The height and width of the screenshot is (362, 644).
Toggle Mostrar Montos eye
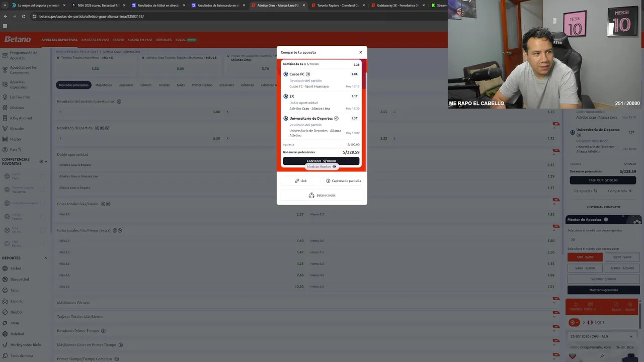pyautogui.click(x=334, y=166)
